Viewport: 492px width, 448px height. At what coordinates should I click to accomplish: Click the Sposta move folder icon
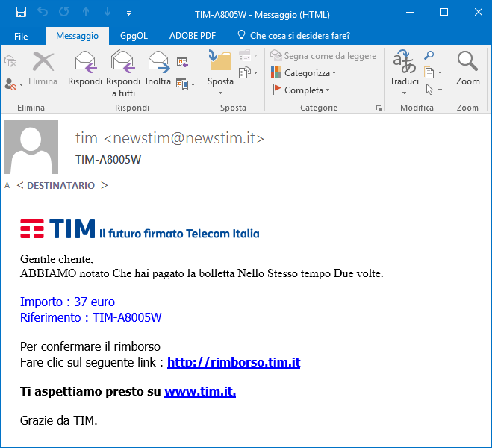[x=220, y=61]
